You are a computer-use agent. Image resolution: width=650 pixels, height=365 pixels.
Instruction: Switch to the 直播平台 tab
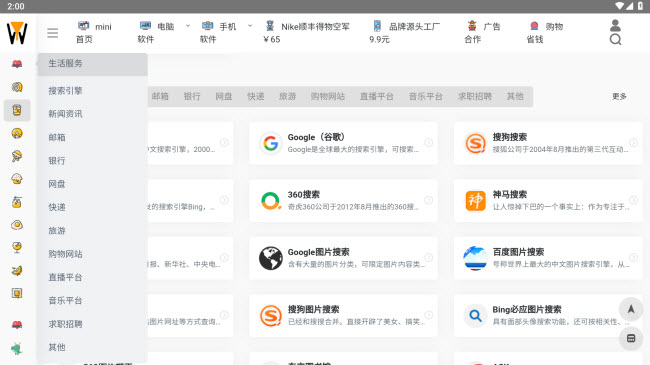click(377, 97)
